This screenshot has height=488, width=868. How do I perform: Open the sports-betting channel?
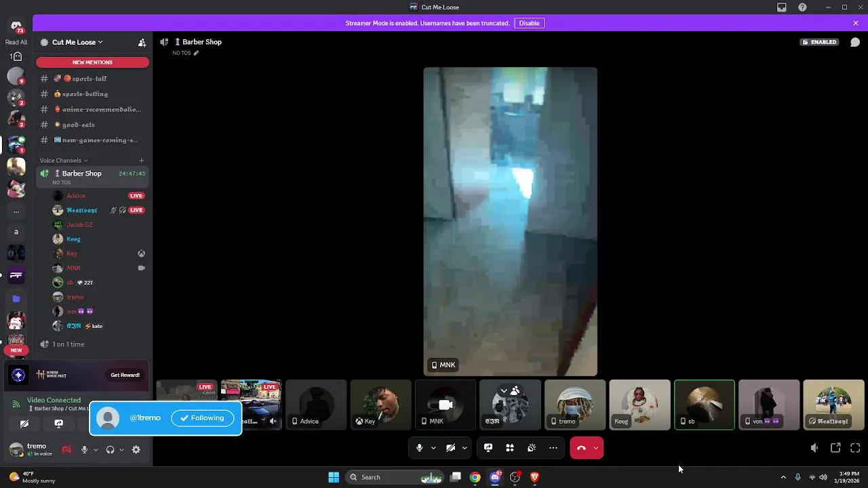pyautogui.click(x=92, y=94)
